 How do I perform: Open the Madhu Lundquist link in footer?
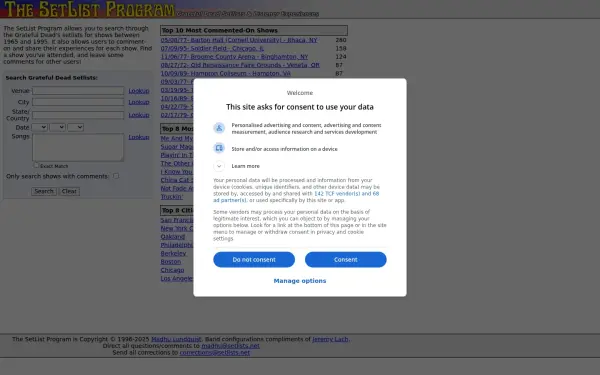pos(176,339)
